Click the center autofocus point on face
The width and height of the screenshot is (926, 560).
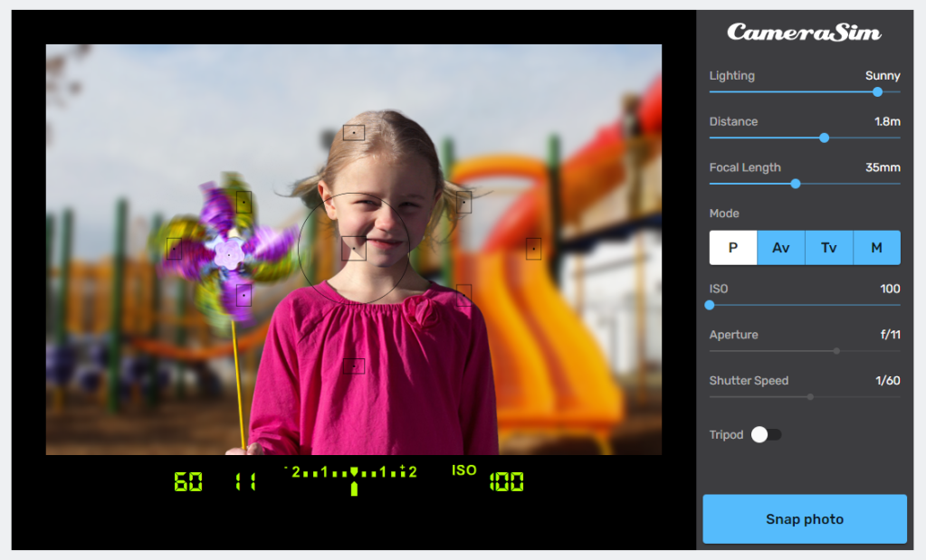pos(354,248)
